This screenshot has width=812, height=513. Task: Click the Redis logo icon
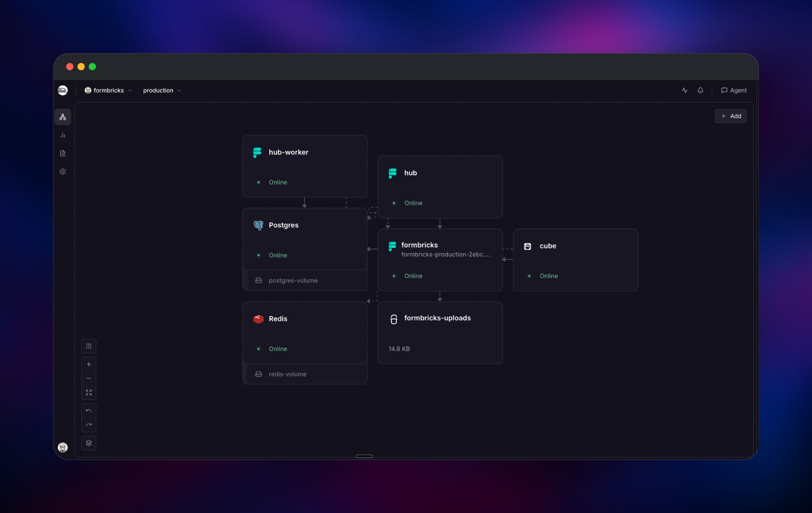[x=258, y=319]
